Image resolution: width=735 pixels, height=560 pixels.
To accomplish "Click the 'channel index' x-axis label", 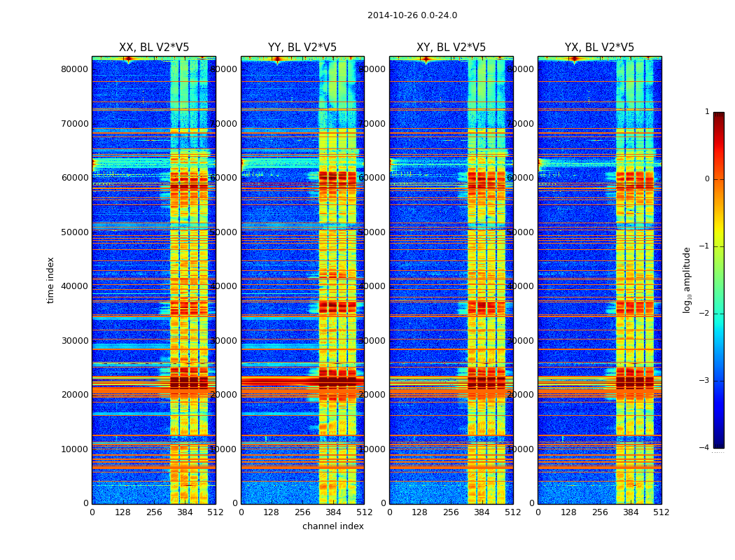I will 332,526.
